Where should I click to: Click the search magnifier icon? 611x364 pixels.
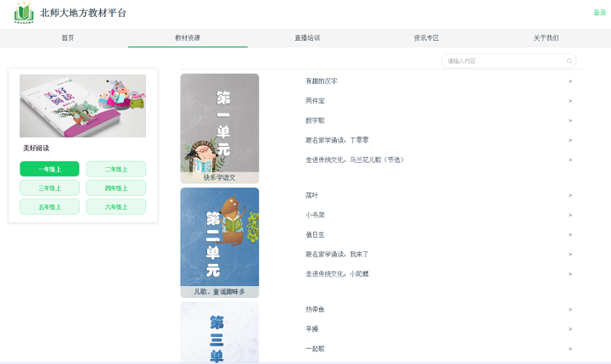pos(569,61)
